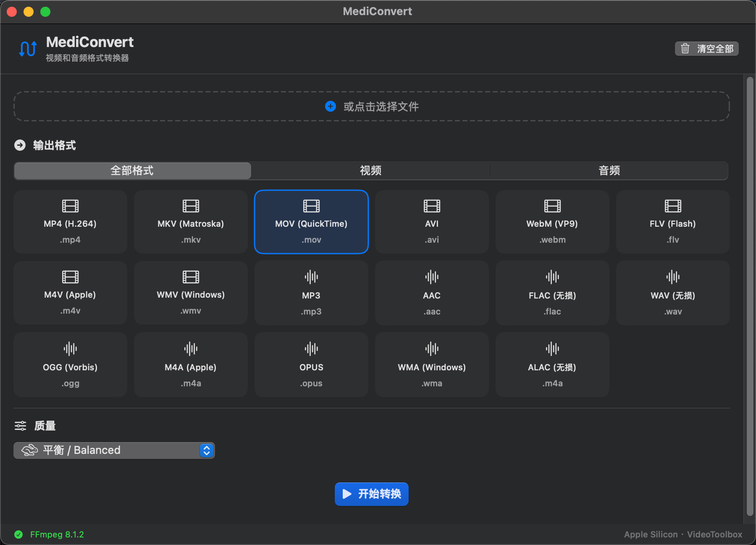Click the .flac extension label
The height and width of the screenshot is (545, 756).
552,312
